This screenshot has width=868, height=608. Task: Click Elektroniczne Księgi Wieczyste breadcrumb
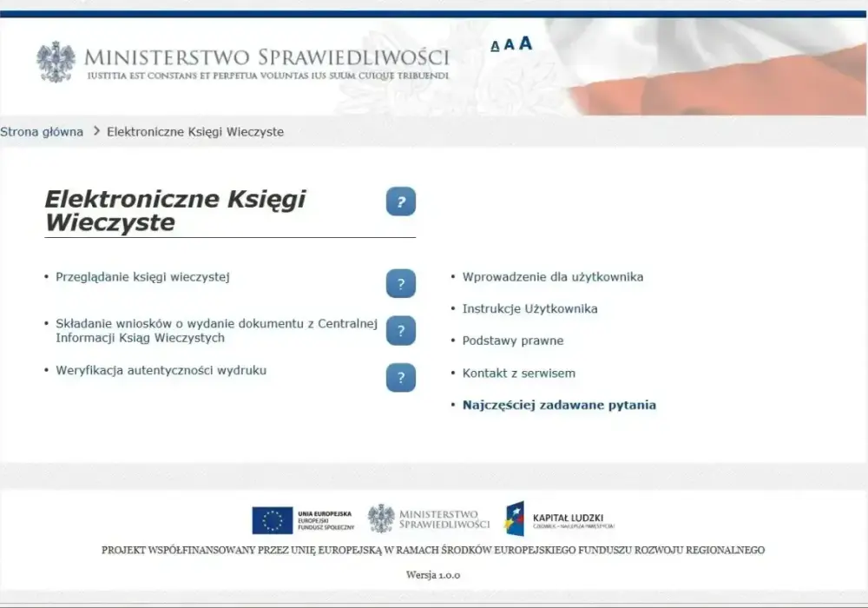(x=195, y=132)
